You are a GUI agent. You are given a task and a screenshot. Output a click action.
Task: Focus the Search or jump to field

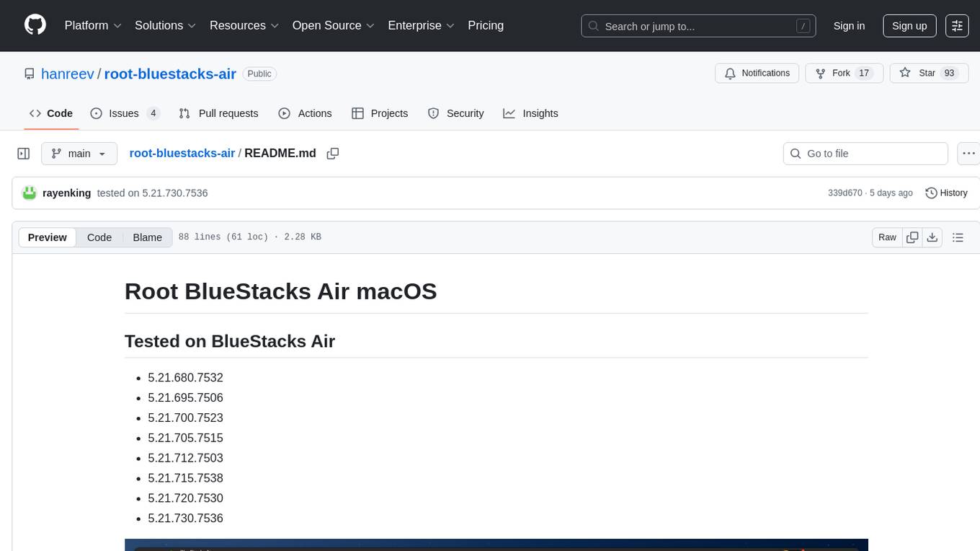pyautogui.click(x=698, y=26)
